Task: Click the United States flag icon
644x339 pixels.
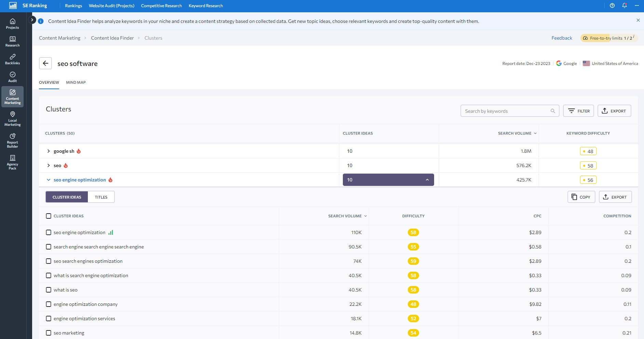Action: pos(586,63)
